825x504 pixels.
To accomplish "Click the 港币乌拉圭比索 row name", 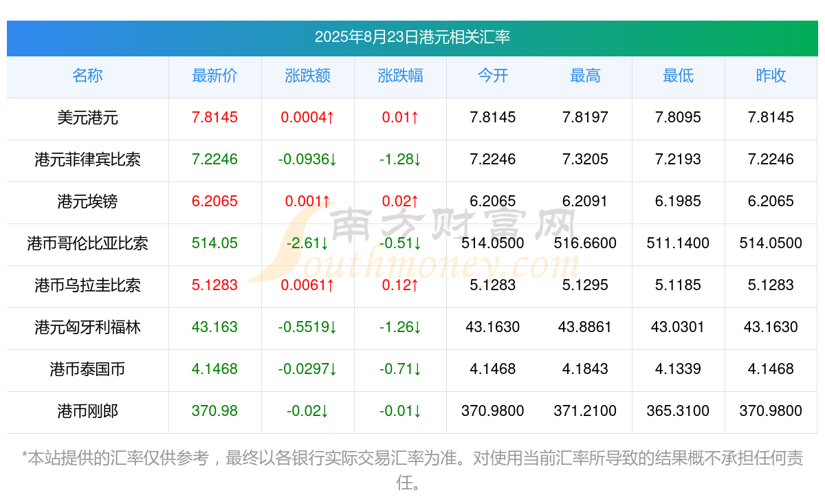I will pos(87,285).
